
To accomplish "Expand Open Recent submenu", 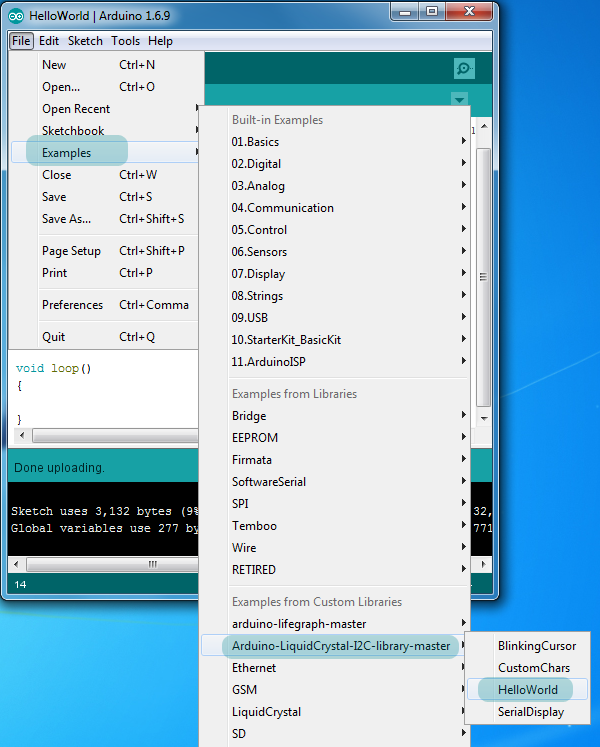I will [x=105, y=109].
